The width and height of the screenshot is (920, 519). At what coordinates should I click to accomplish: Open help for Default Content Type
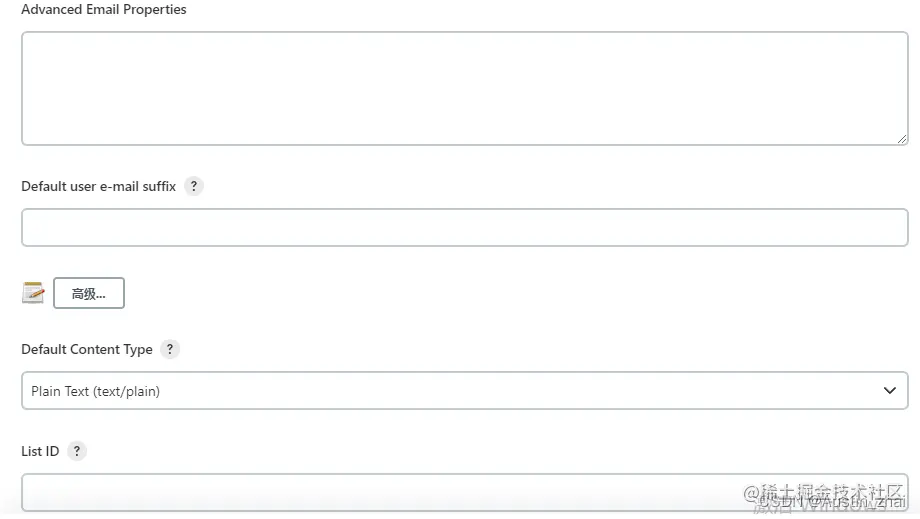(x=170, y=350)
